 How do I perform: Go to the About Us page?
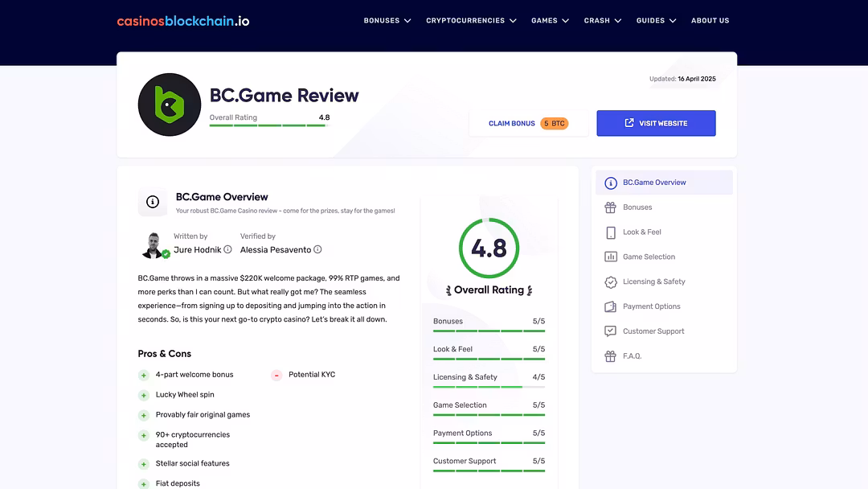[x=710, y=20]
